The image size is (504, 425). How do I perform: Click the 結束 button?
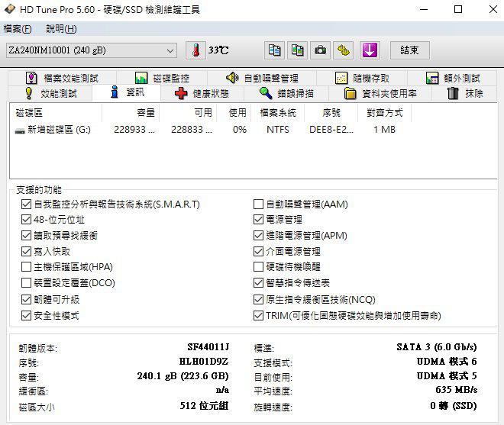click(x=409, y=50)
